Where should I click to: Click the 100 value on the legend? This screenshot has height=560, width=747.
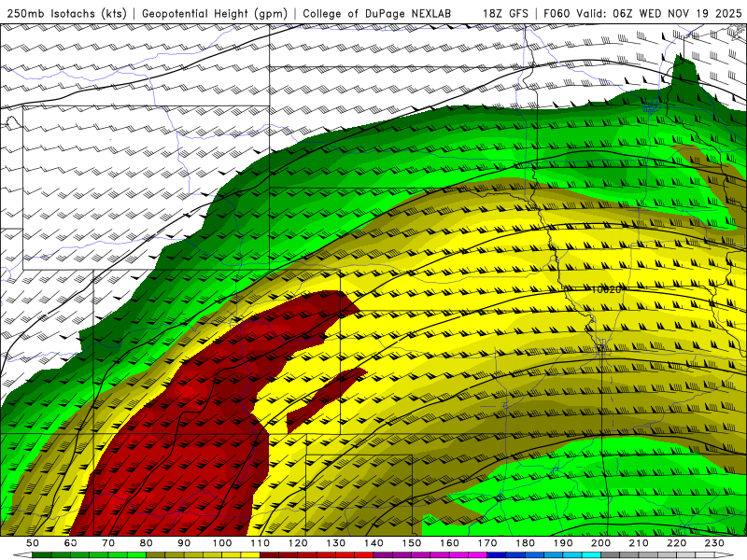click(222, 543)
